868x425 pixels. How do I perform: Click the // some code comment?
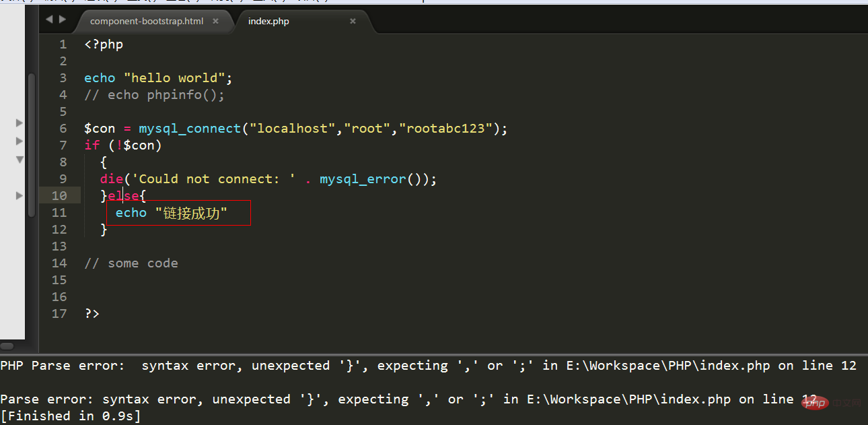tap(131, 263)
